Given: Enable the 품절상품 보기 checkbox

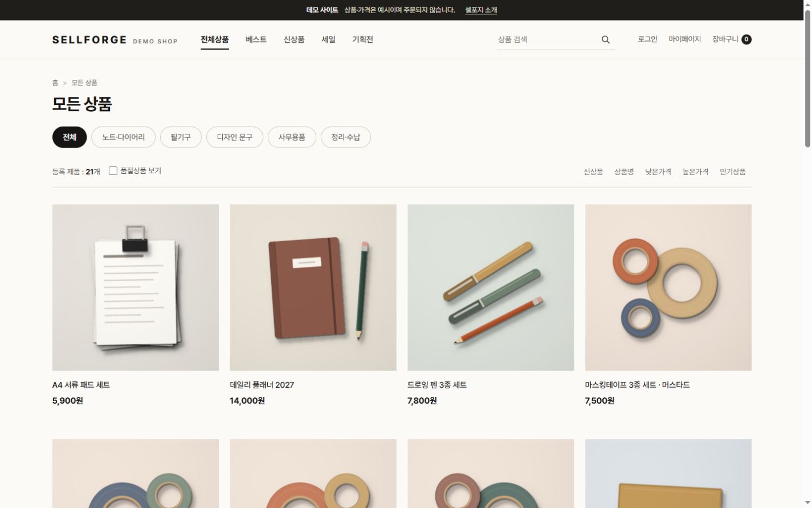Looking at the screenshot, I should [x=113, y=170].
